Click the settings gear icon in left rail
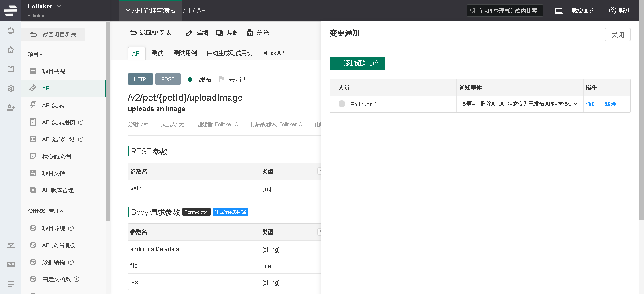644x294 pixels. pos(10,89)
